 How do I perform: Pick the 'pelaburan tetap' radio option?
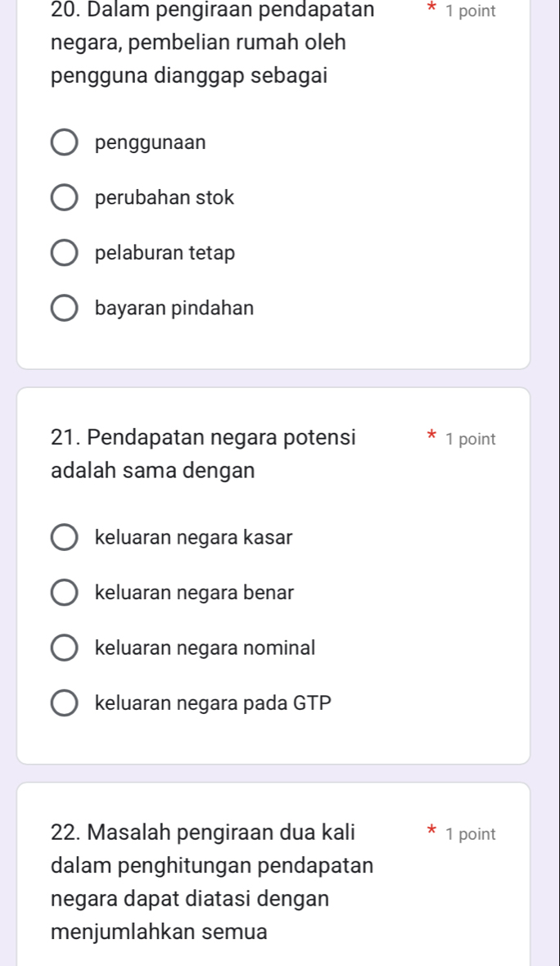65,254
